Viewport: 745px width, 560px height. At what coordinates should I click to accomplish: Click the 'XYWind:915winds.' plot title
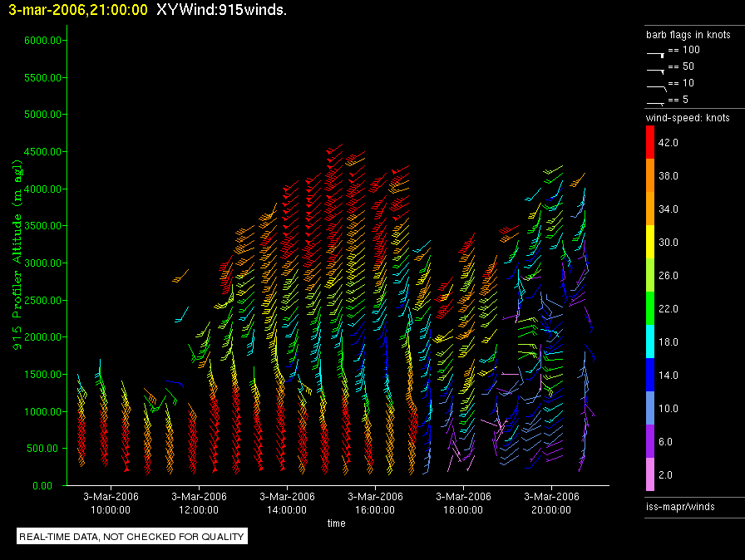(x=221, y=10)
